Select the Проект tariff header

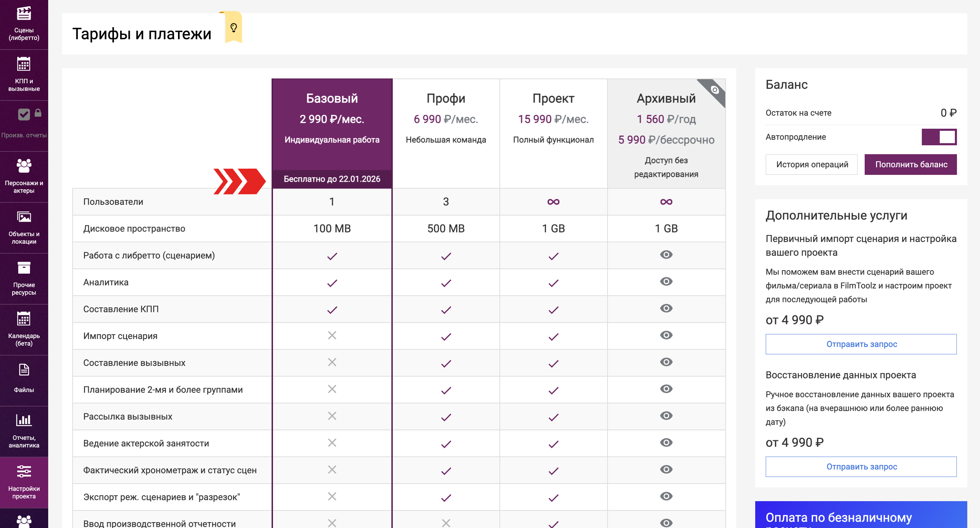[553, 98]
